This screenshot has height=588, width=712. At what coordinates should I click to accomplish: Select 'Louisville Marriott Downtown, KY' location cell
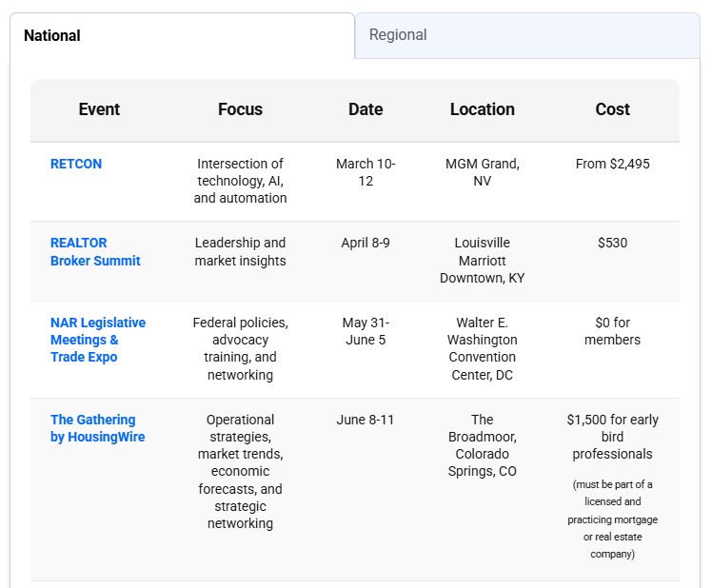[483, 260]
